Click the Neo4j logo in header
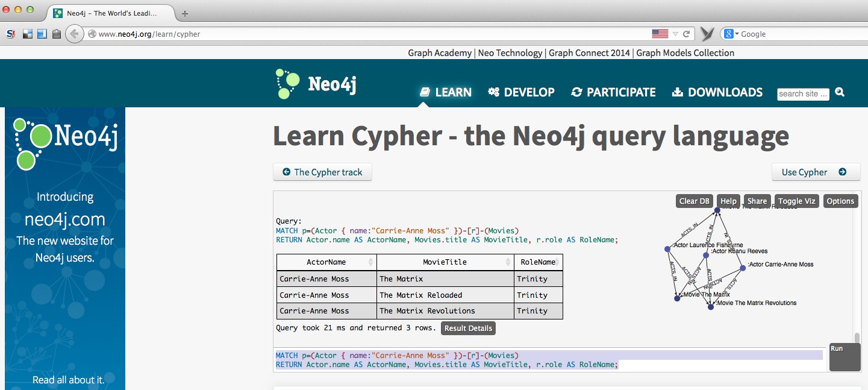This screenshot has height=390, width=868. (x=316, y=84)
